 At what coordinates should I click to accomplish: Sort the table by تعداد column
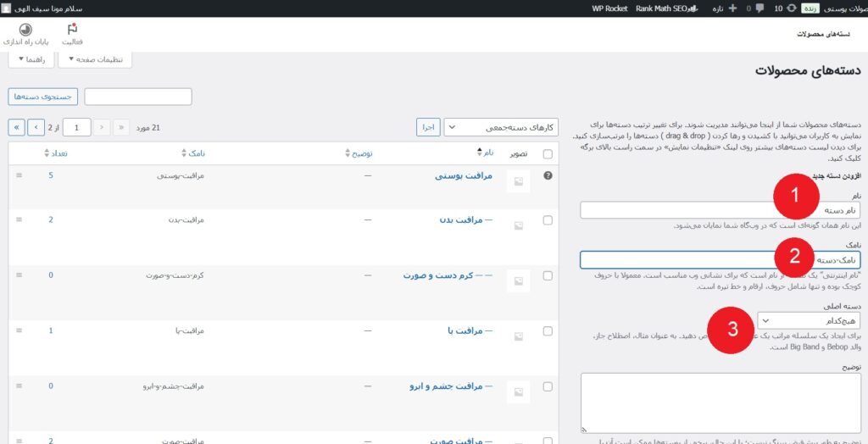pyautogui.click(x=55, y=153)
